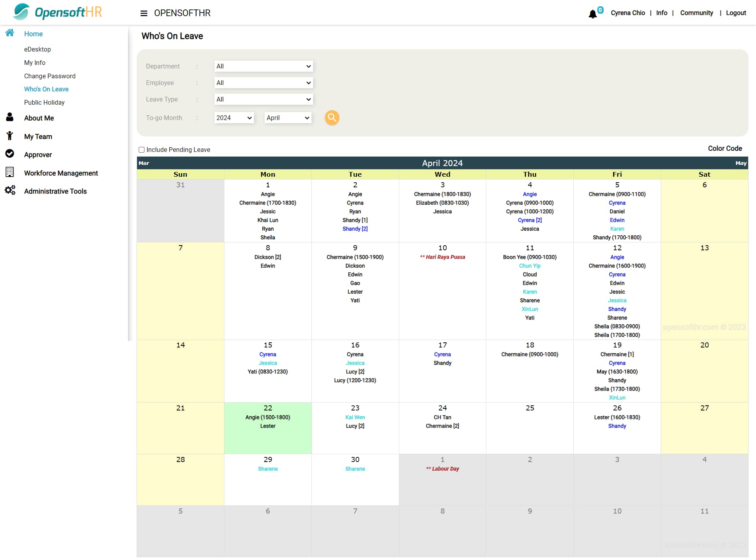Viewport: 756px width, 560px height.
Task: Click the OpensoftHR logo
Action: pyautogui.click(x=57, y=12)
